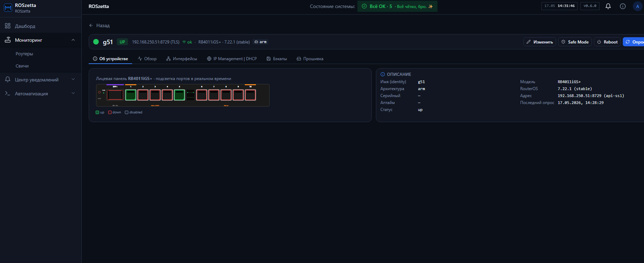Click the ROSzetta logo icon

pos(8,8)
